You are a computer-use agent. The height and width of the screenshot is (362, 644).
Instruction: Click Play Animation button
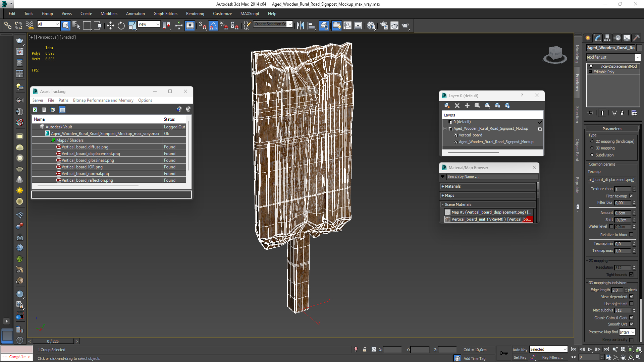pyautogui.click(x=590, y=349)
